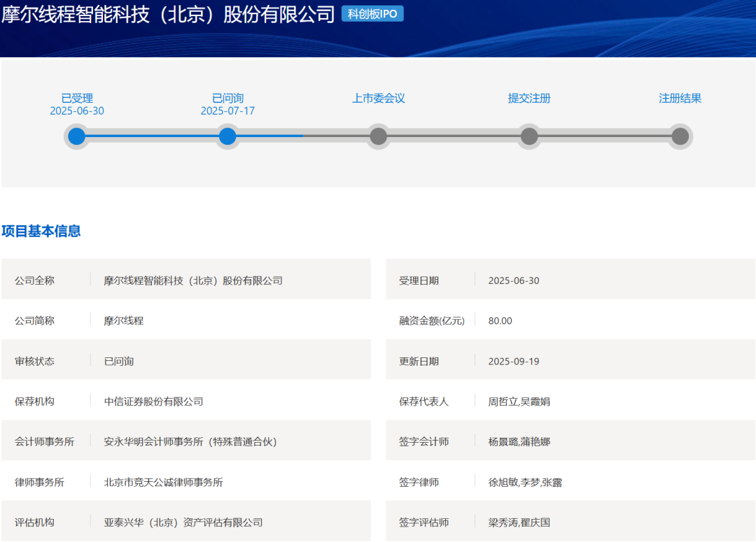
Task: Click the company title in the banner
Action: tap(168, 15)
